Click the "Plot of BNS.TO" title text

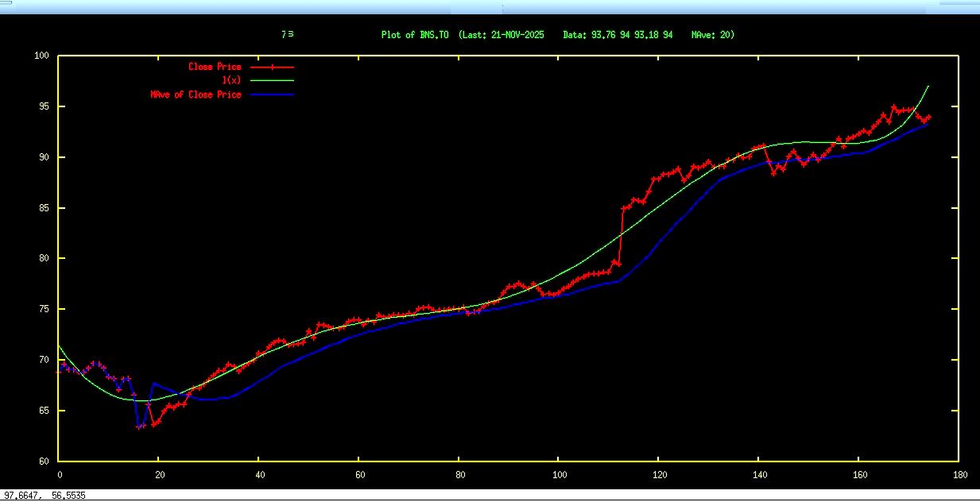click(x=416, y=35)
